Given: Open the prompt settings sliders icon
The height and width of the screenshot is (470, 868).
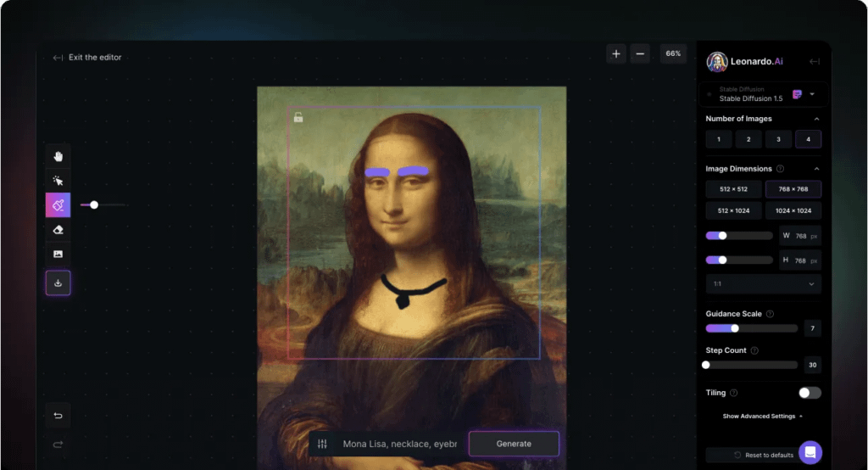Looking at the screenshot, I should tap(322, 444).
